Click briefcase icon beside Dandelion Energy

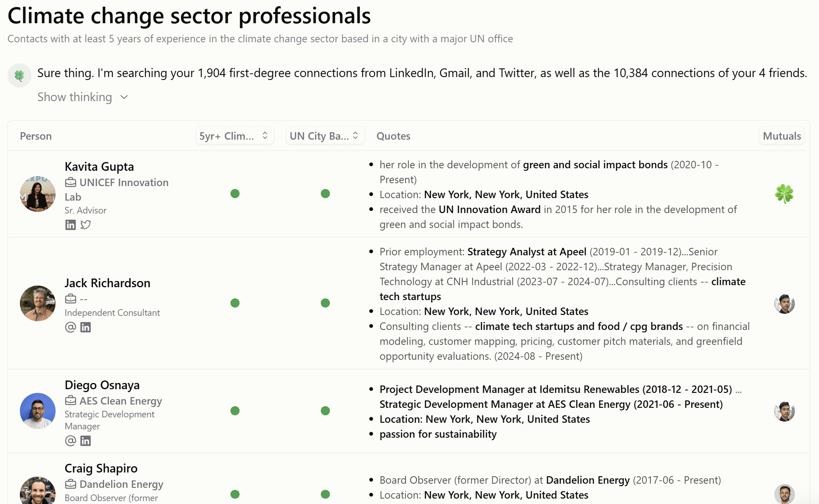[70, 484]
